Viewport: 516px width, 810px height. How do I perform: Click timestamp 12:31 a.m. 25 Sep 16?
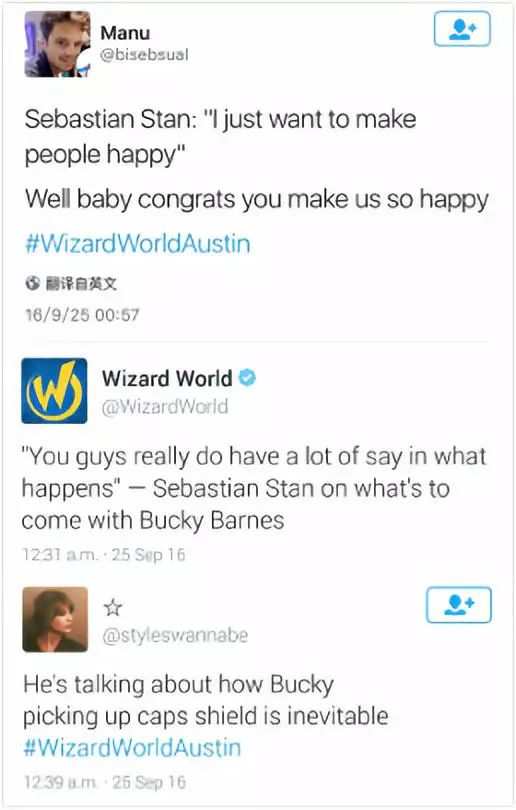click(103, 555)
